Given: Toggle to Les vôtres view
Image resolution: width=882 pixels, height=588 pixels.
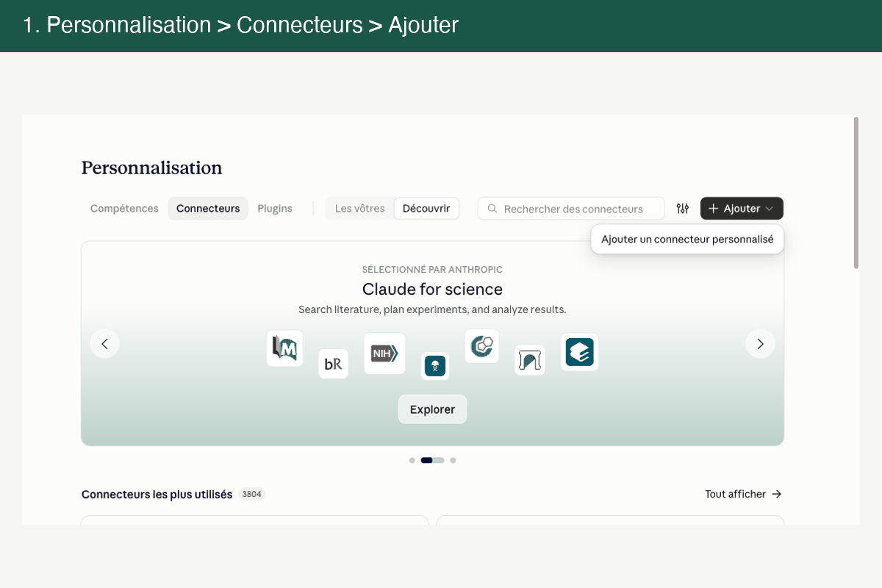Looking at the screenshot, I should point(360,209).
